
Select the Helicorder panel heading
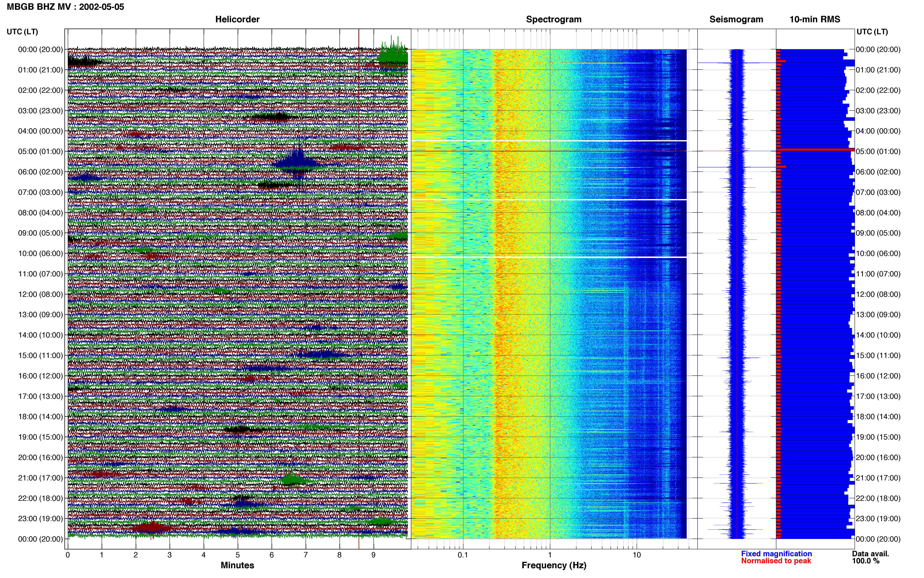click(x=237, y=20)
